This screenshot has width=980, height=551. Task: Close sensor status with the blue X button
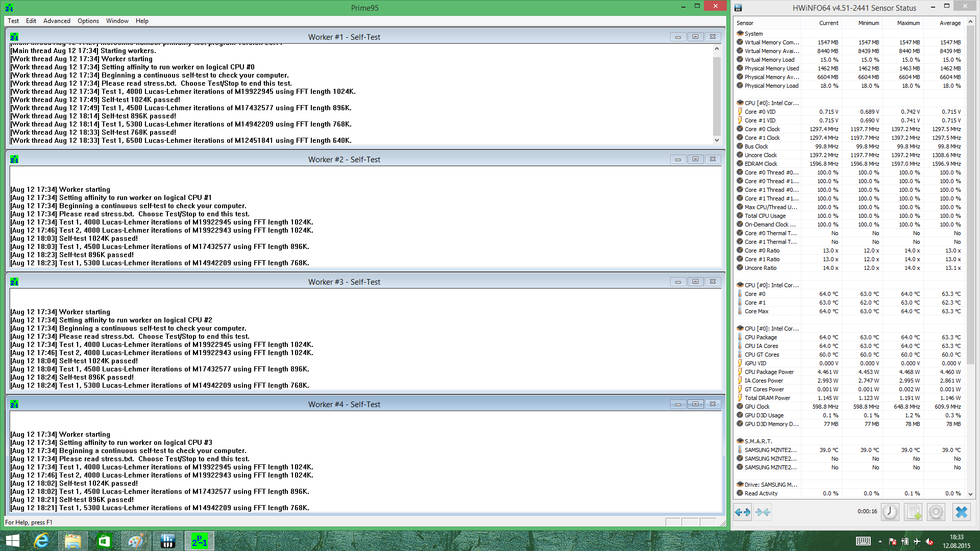point(962,512)
